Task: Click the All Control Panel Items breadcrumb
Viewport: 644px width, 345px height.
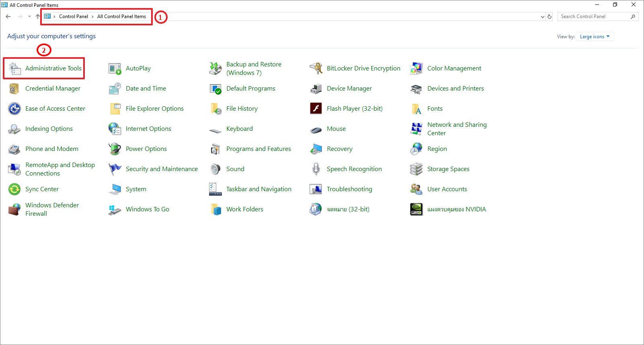Action: tap(121, 17)
